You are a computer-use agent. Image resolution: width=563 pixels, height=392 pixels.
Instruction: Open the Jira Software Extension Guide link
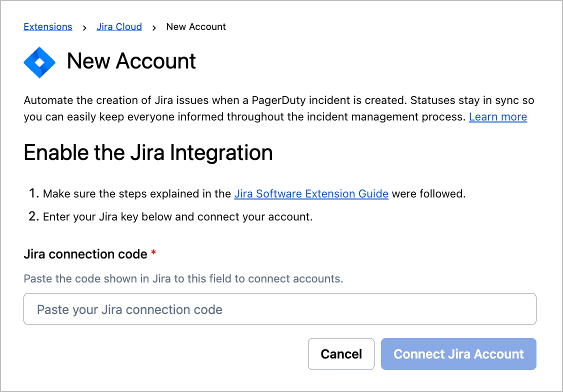coord(311,194)
